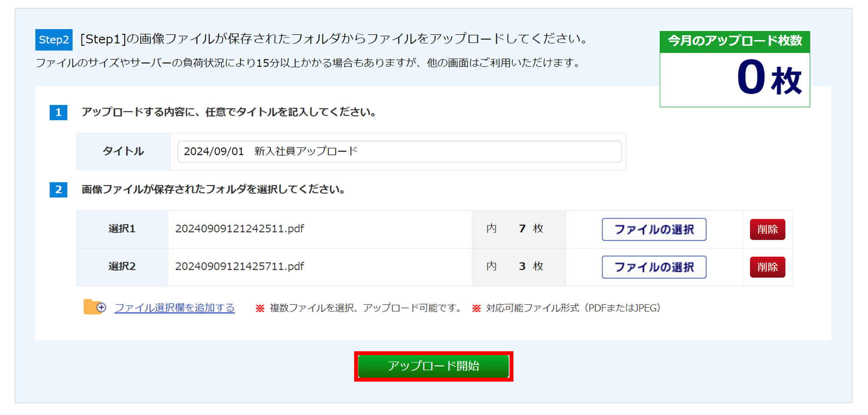Select file name 20240909121425711.pdf
The width and height of the screenshot is (868, 415).
point(240,266)
